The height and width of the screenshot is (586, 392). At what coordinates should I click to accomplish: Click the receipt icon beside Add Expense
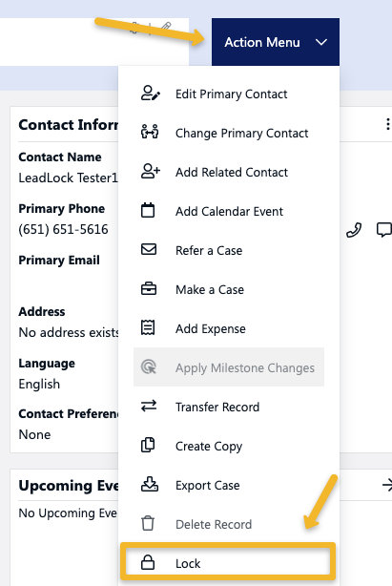coord(148,327)
